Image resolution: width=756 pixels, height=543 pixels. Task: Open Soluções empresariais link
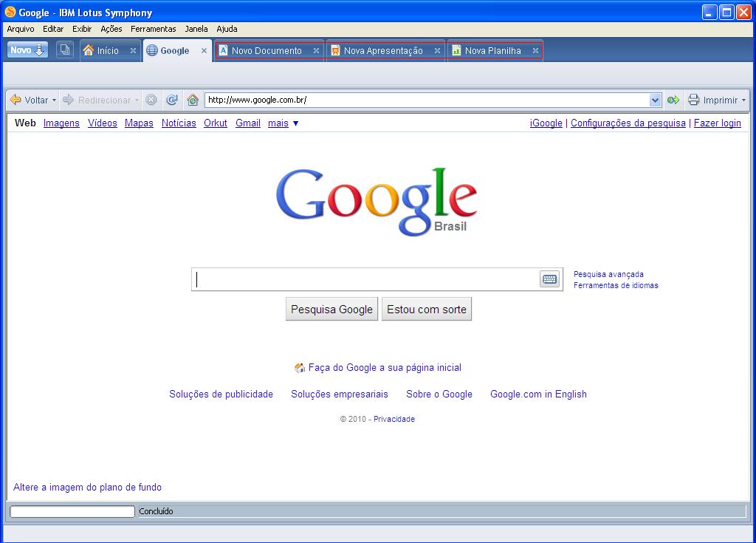point(340,395)
